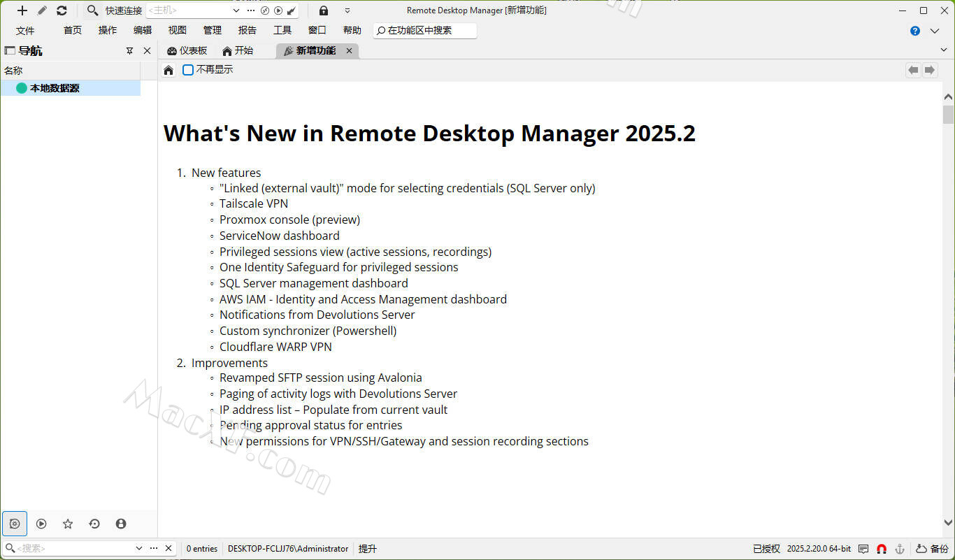Select the vault settings gear navigation icon
This screenshot has height=560, width=955.
[15, 524]
